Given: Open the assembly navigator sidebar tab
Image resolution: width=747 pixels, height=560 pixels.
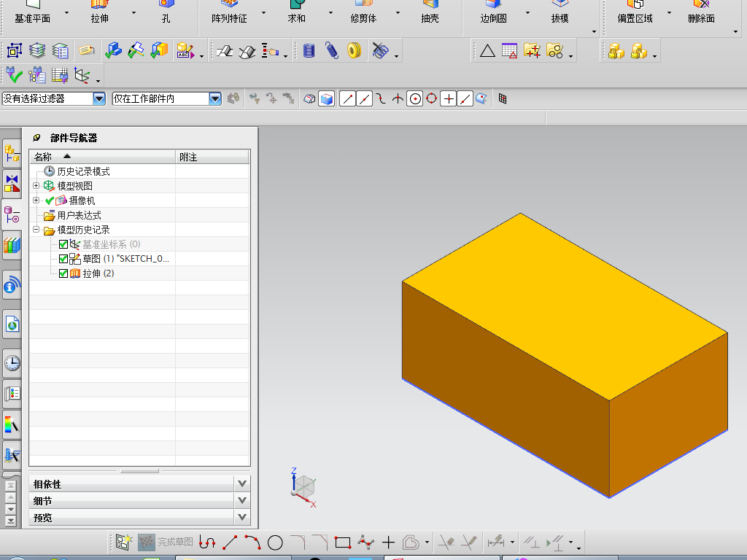Looking at the screenshot, I should (x=12, y=153).
